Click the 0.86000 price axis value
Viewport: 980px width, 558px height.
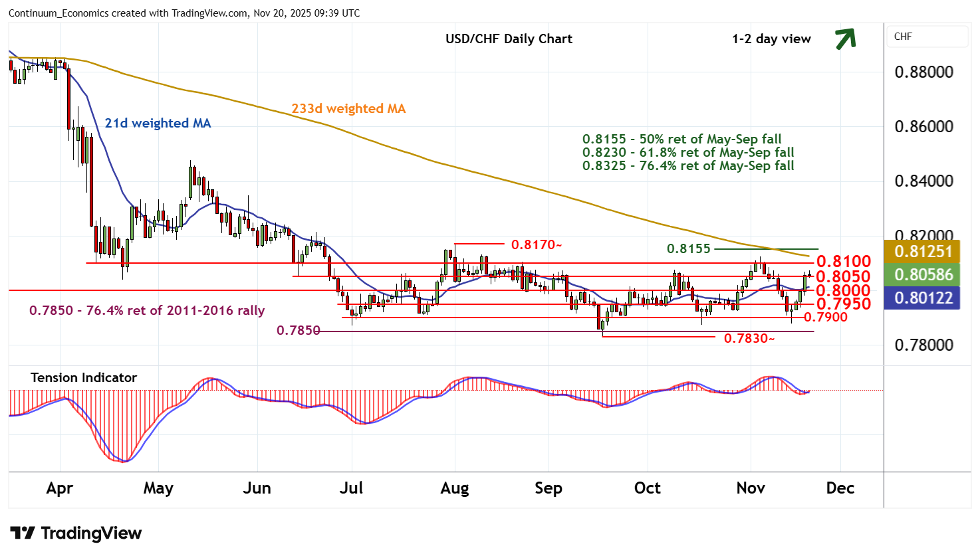point(923,127)
